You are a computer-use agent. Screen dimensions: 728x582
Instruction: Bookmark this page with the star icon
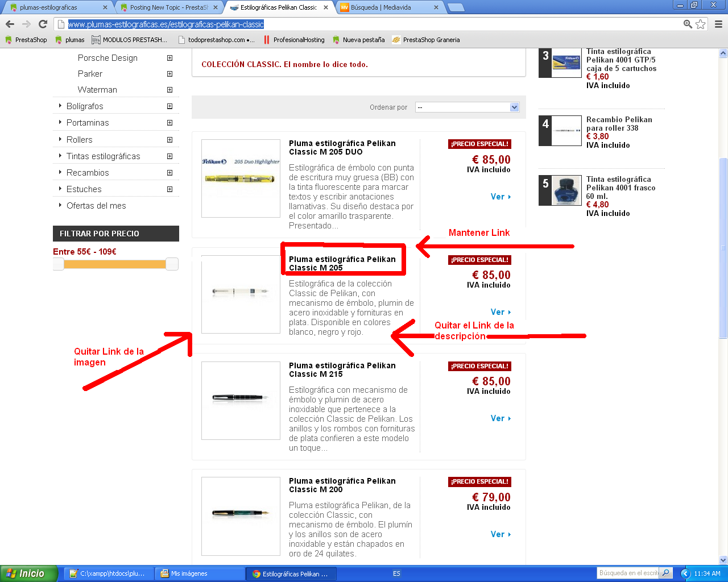(x=701, y=24)
